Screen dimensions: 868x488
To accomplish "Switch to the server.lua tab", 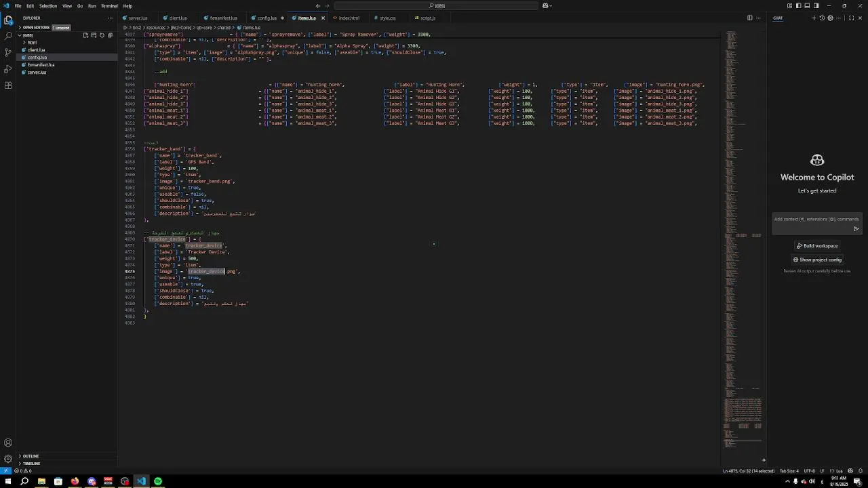I will (x=138, y=18).
